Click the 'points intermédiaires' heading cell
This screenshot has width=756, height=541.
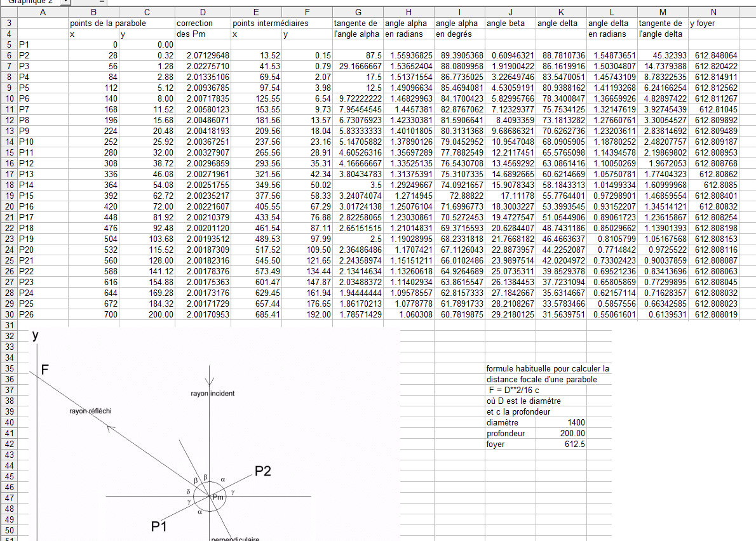pos(271,23)
